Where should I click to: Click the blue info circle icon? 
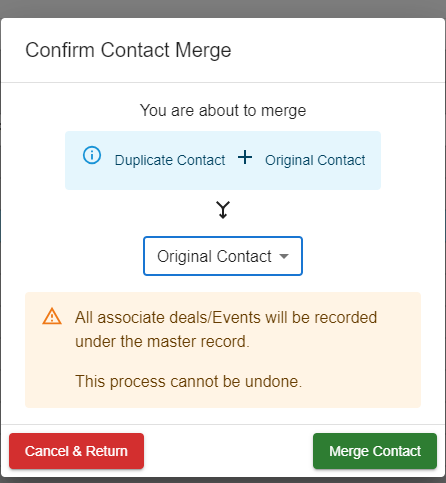pos(92,155)
